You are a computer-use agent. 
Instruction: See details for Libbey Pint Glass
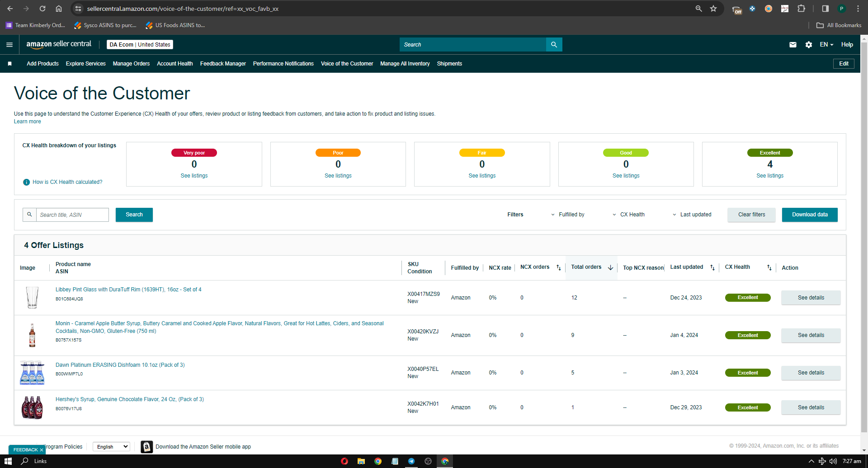click(x=811, y=298)
